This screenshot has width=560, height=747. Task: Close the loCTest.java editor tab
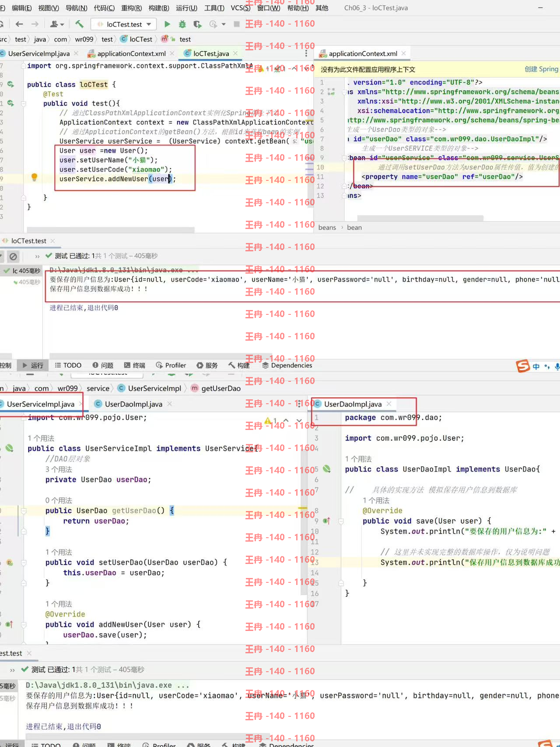pos(235,53)
